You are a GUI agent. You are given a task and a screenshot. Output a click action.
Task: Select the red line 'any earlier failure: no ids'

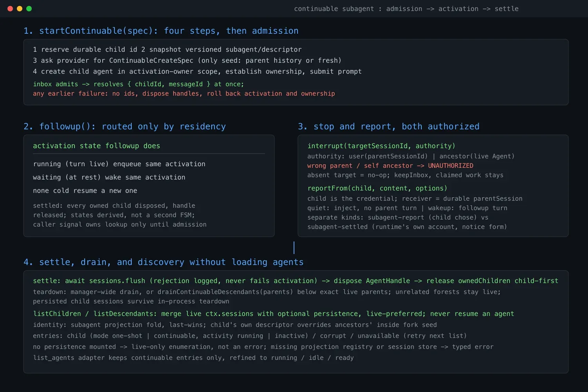184,93
